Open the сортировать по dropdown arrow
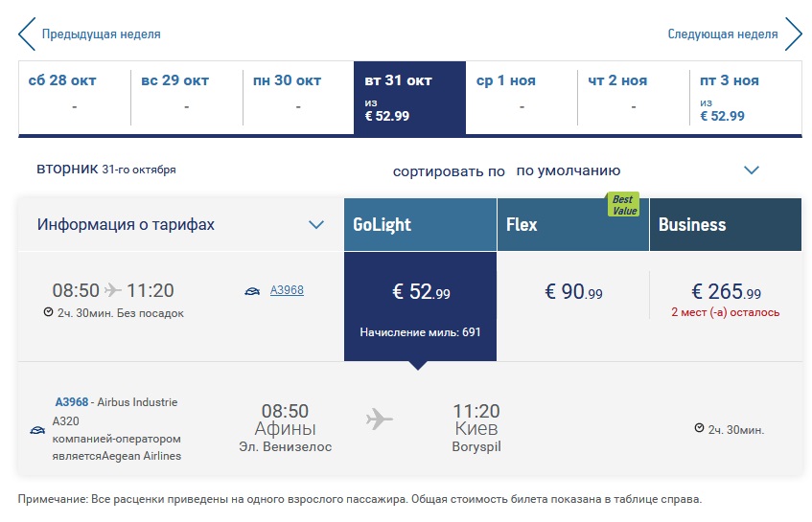 (x=752, y=170)
